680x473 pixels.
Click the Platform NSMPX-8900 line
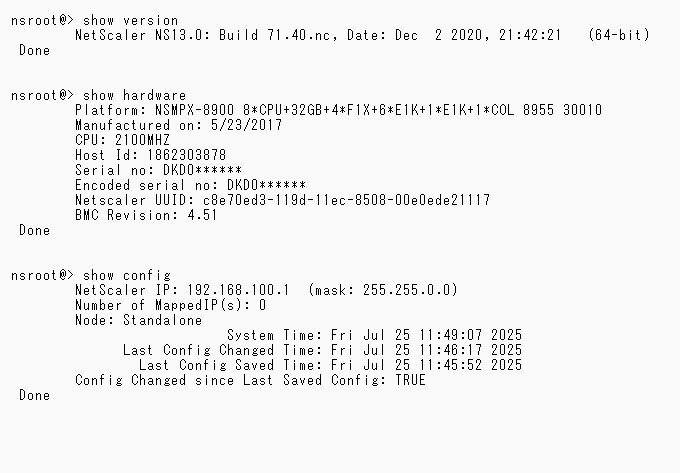(x=339, y=110)
